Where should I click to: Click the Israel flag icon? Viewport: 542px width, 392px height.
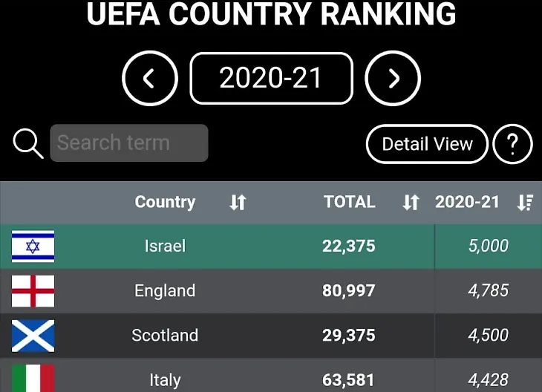(x=33, y=246)
